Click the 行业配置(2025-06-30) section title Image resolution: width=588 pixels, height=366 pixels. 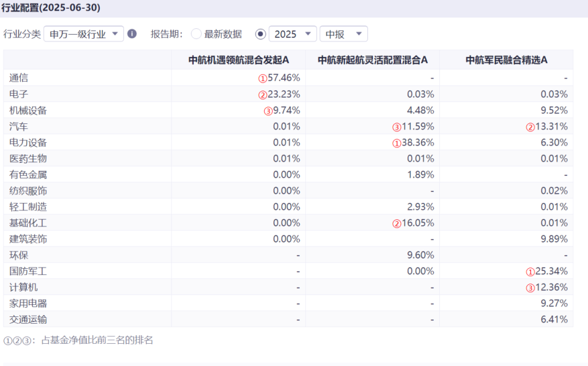[x=52, y=7]
